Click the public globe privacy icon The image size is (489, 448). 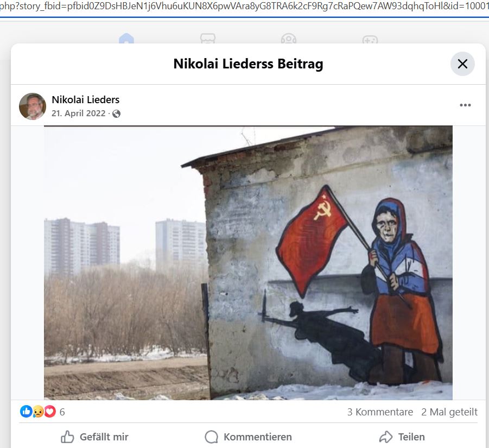pos(116,113)
